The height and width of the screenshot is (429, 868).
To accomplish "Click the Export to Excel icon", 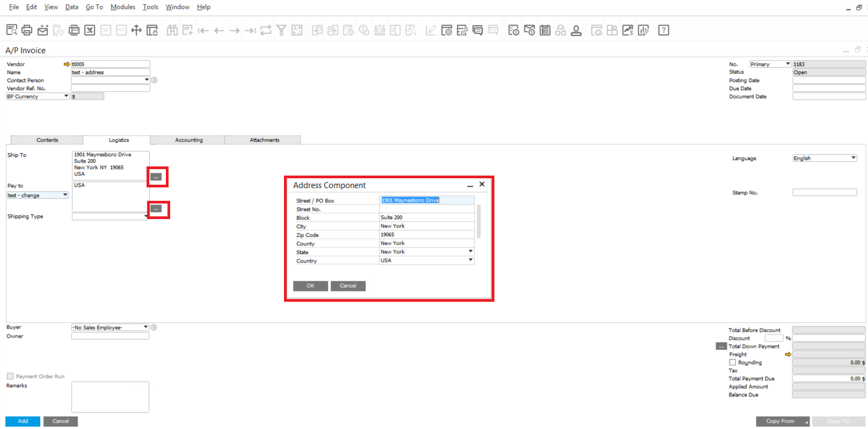I will click(x=90, y=31).
